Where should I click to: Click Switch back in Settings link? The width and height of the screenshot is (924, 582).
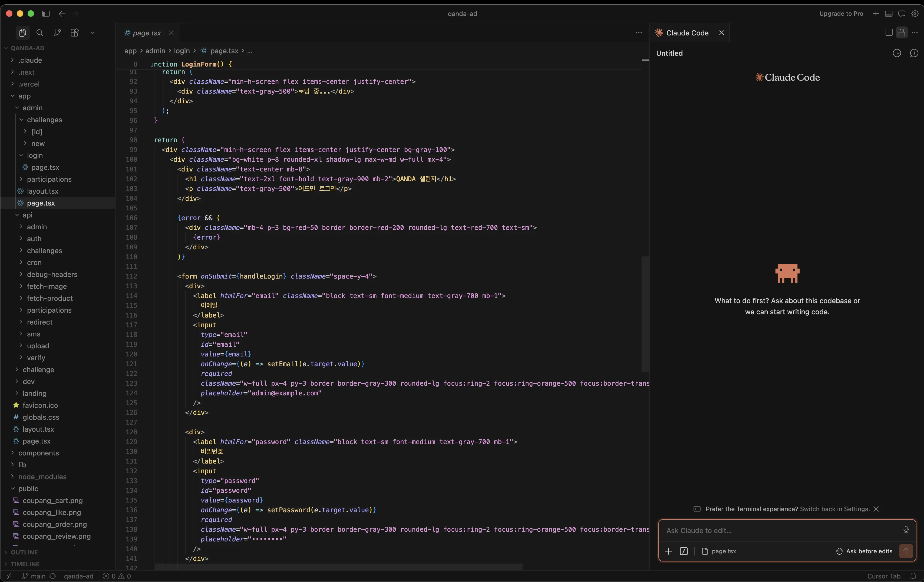(x=834, y=509)
